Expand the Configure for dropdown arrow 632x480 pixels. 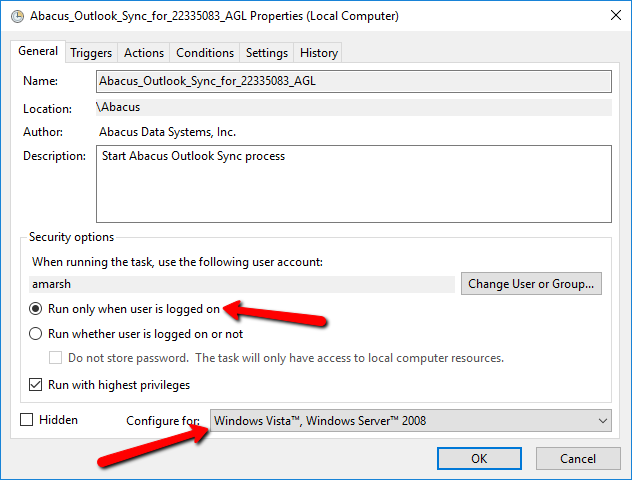(x=603, y=421)
